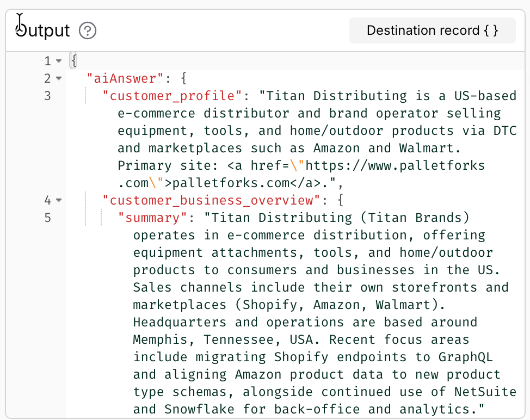Click the text "and Snowflake for back-office"
The image size is (530, 420).
246,409
